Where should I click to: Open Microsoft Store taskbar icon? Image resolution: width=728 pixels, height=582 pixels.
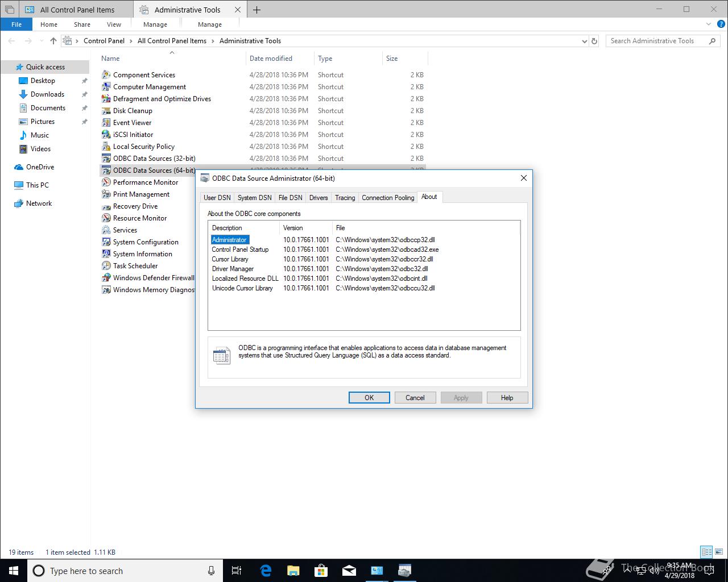click(x=321, y=571)
